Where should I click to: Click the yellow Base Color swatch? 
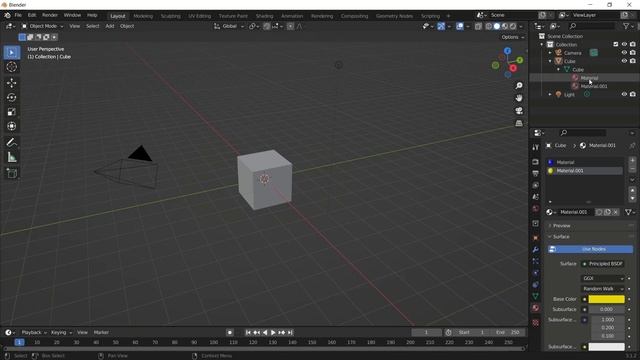[607, 299]
